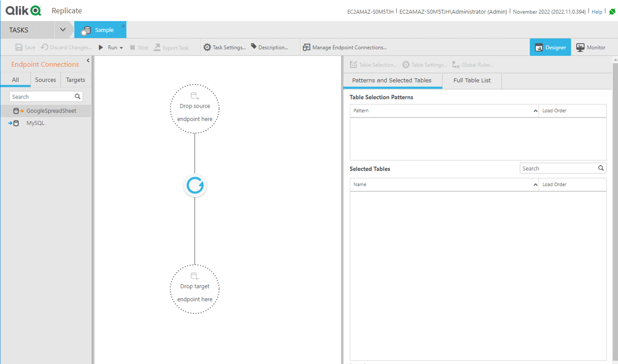
Task: Switch to Full Table List tab
Action: pos(472,80)
